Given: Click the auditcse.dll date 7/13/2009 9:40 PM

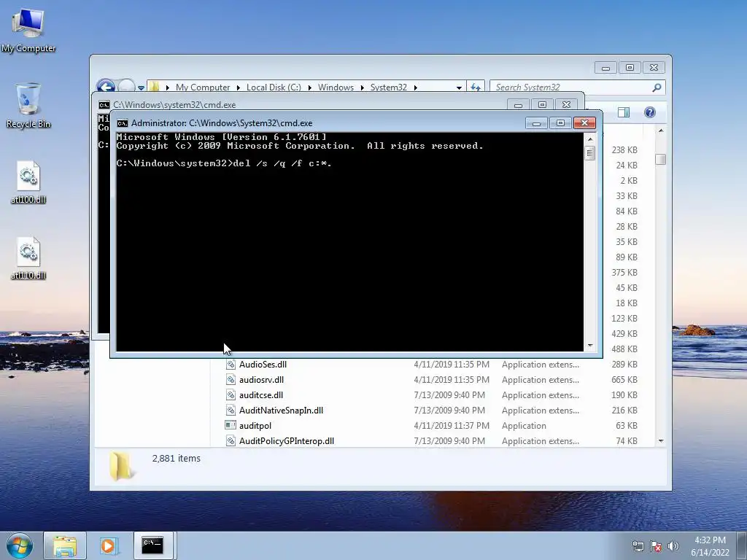Looking at the screenshot, I should click(x=449, y=394).
